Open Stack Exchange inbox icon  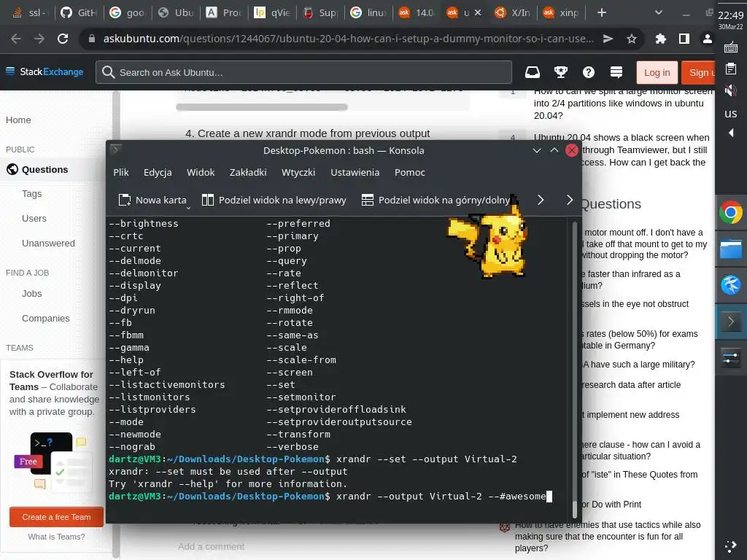coord(533,72)
